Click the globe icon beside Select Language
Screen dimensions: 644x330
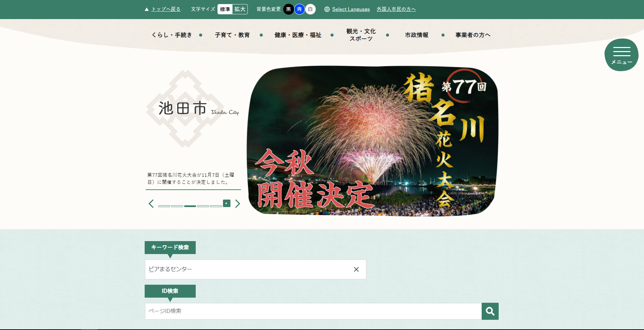tap(327, 9)
